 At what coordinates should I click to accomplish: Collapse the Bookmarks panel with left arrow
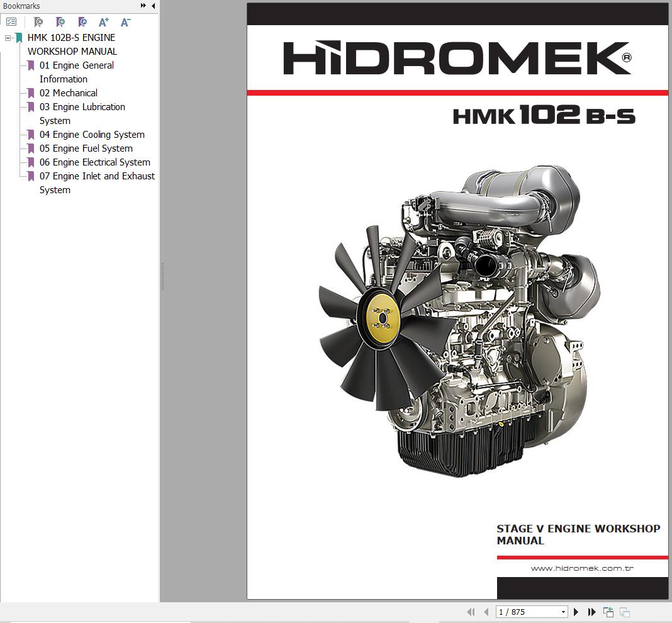pos(153,6)
